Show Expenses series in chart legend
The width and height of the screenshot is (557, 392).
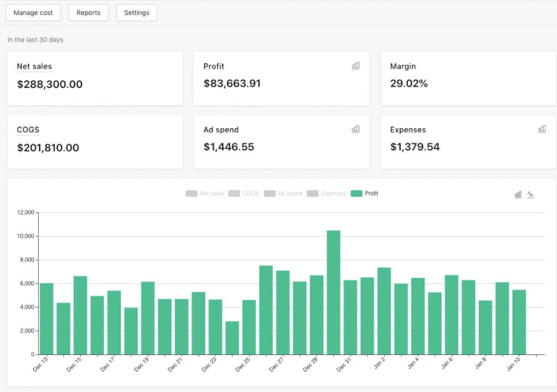pyautogui.click(x=326, y=194)
